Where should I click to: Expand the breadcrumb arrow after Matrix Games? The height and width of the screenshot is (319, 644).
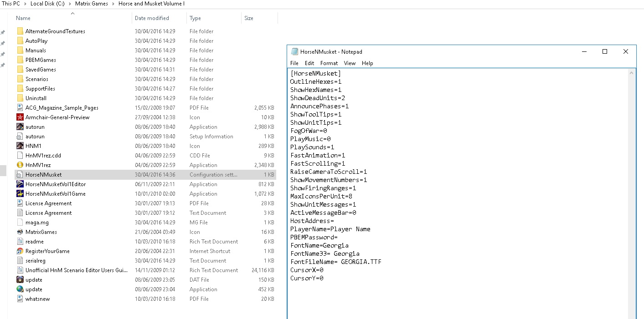coord(113,4)
